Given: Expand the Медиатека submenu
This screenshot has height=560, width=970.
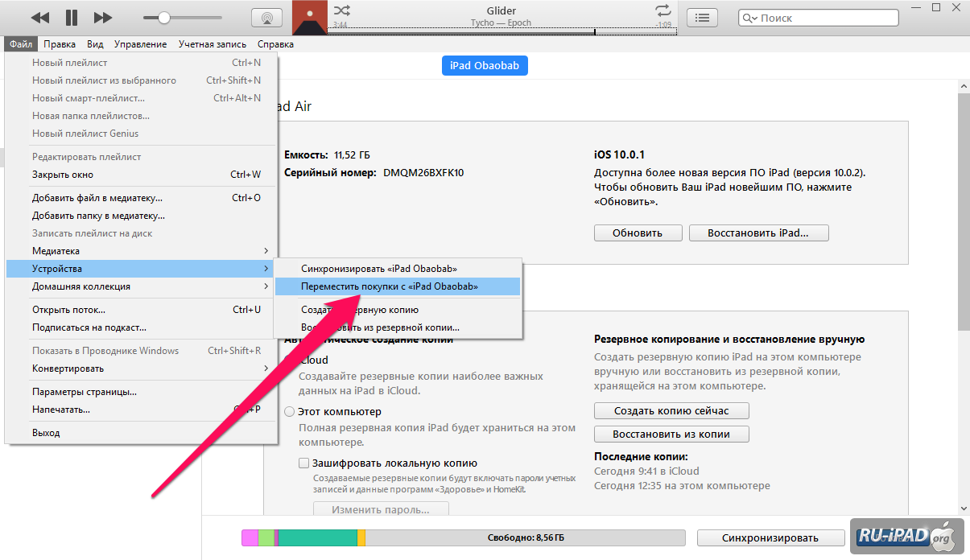Looking at the screenshot, I should [x=142, y=251].
